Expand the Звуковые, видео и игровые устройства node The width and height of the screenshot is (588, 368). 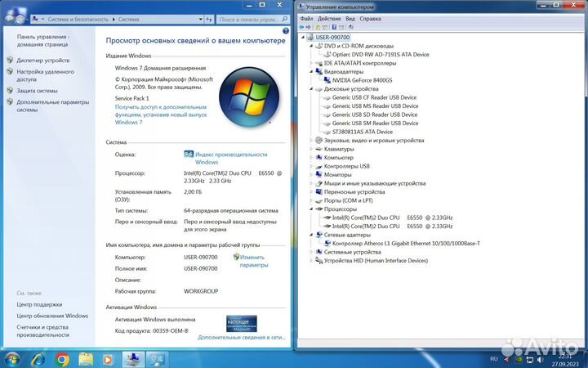click(x=311, y=141)
